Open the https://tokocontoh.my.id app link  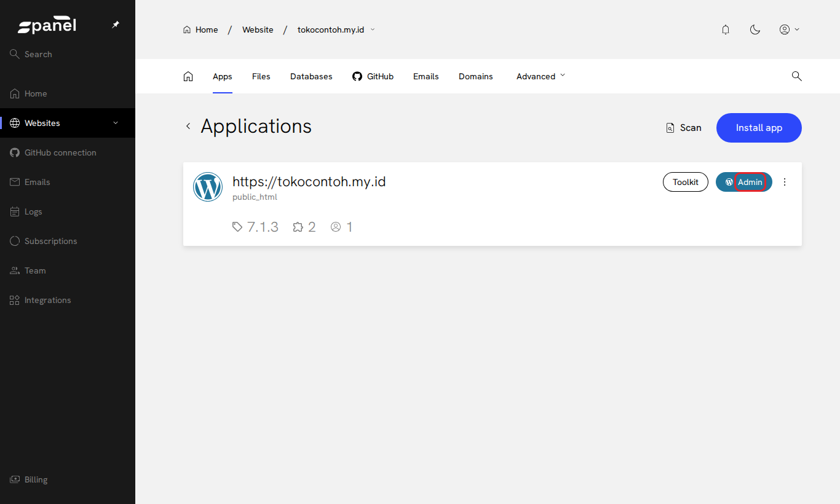309,181
